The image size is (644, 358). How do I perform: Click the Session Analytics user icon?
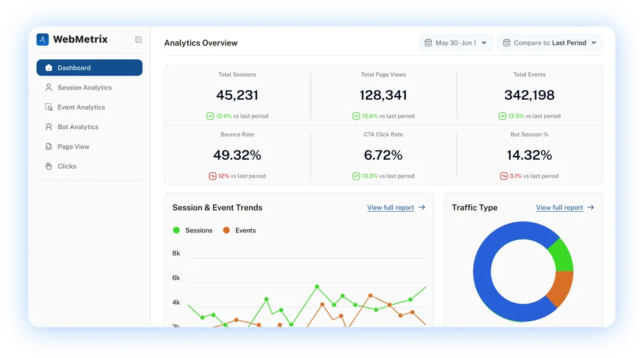coord(48,88)
